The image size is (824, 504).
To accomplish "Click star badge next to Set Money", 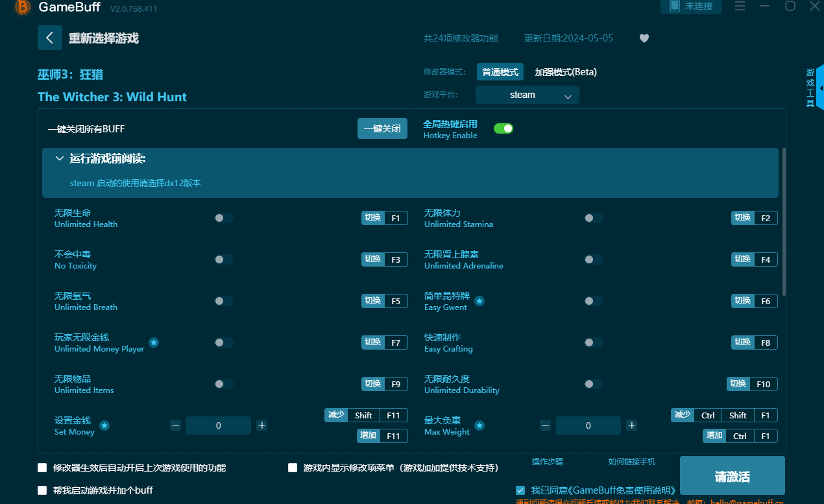I will tap(104, 426).
